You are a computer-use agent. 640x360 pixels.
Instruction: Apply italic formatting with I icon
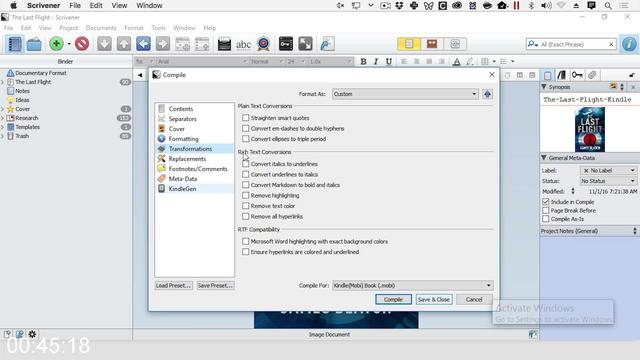(376, 62)
